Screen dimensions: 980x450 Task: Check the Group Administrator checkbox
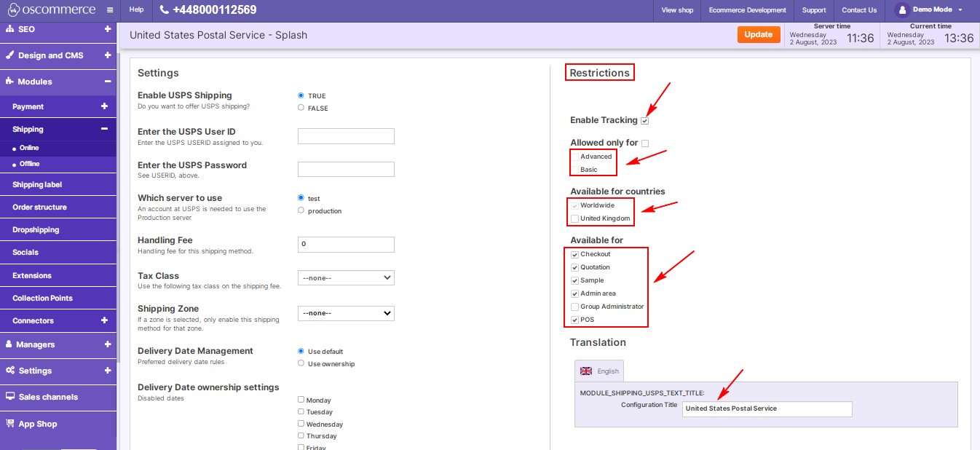[x=575, y=307]
